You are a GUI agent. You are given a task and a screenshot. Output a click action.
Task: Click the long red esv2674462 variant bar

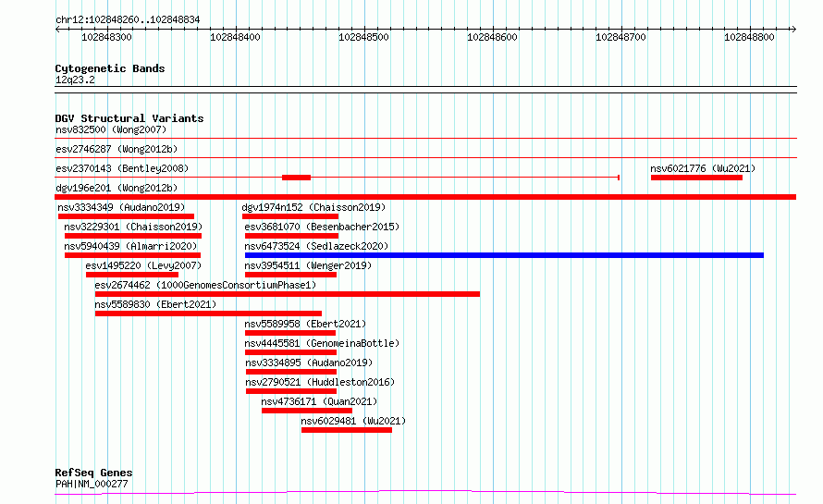coord(287,294)
